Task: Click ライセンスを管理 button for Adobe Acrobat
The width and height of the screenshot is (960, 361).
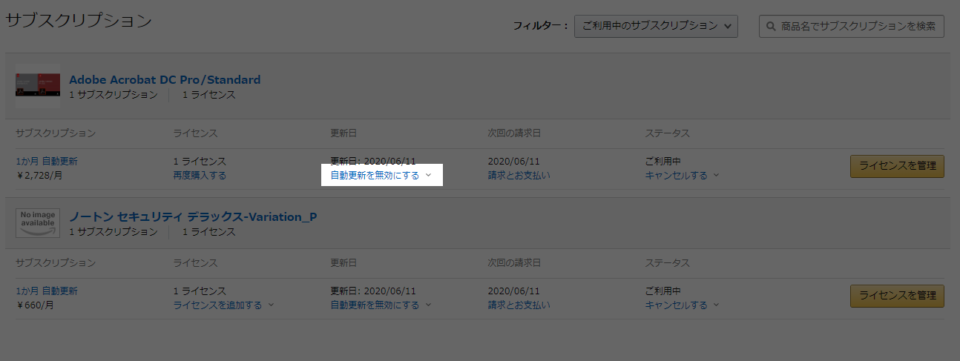Action: coord(897,166)
